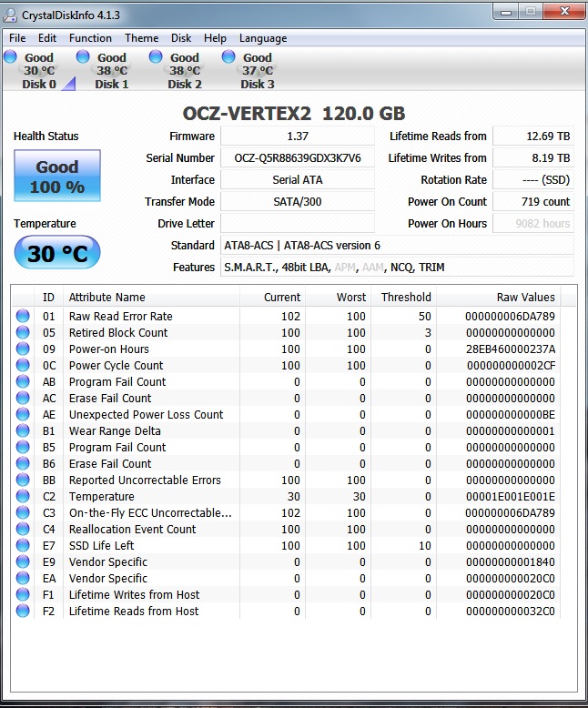Click the Raw Values column header
This screenshot has height=708, width=588.
(x=499, y=297)
